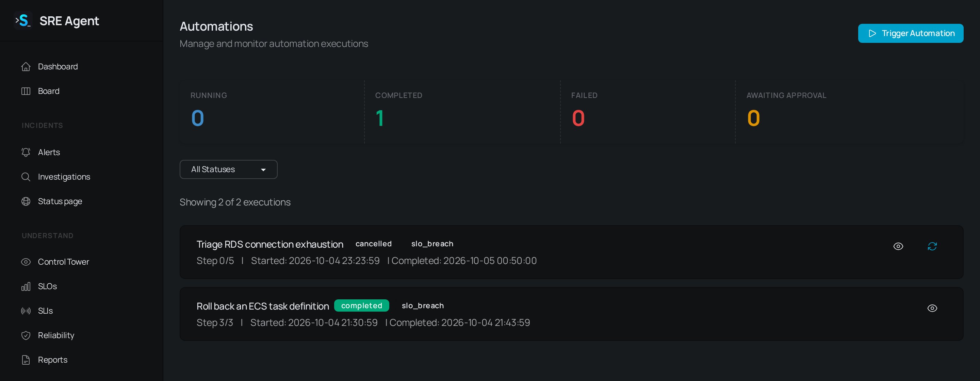Image resolution: width=980 pixels, height=381 pixels.
Task: Open the All Statuses filter dropdown
Action: click(x=228, y=169)
